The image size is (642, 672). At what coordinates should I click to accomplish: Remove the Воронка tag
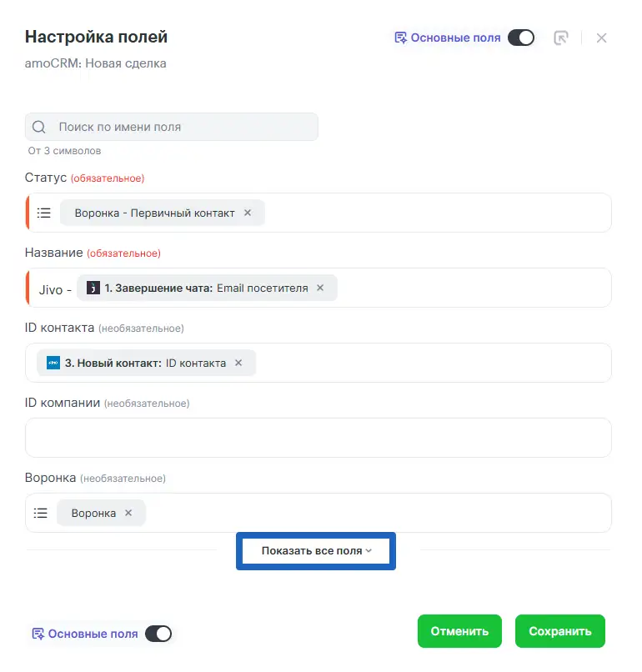tap(128, 513)
